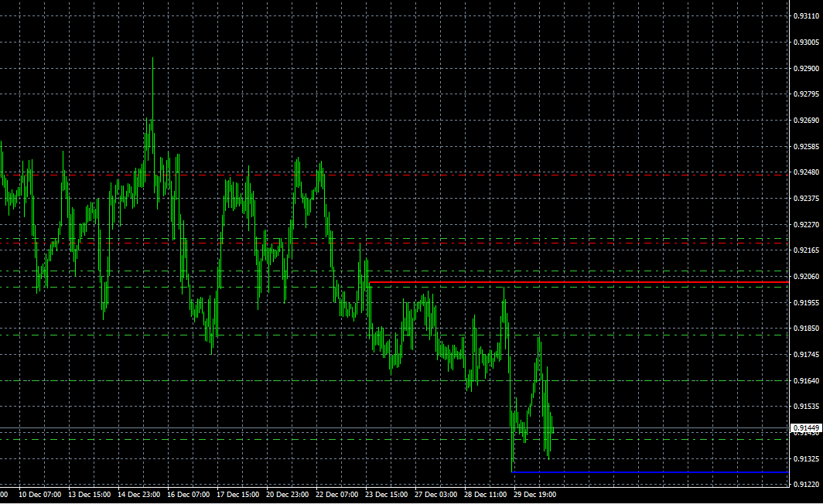The height and width of the screenshot is (504, 823).
Task: Select the solid blue horizontal support line
Action: (x=650, y=472)
